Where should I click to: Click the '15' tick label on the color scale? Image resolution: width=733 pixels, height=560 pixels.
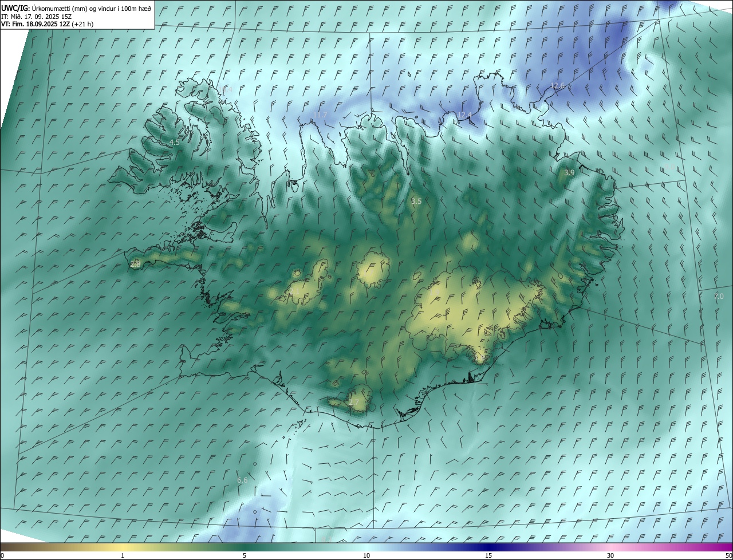pos(488,556)
